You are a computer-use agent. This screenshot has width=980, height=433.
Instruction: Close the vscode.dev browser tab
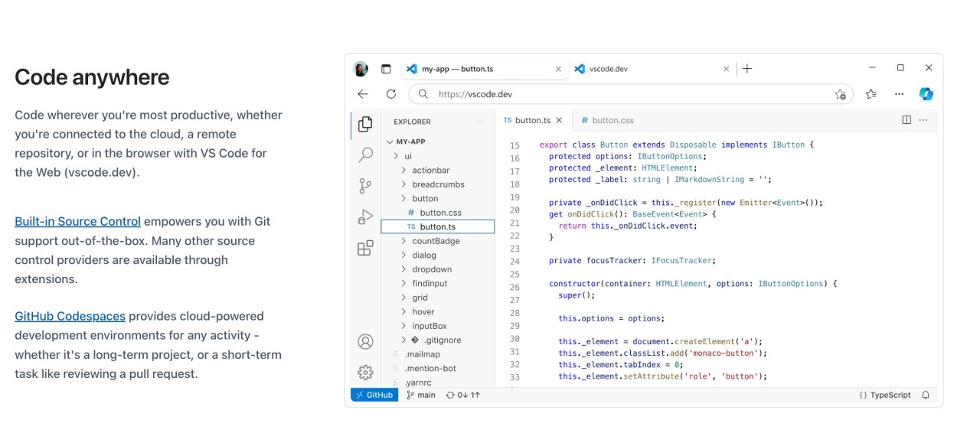point(727,69)
